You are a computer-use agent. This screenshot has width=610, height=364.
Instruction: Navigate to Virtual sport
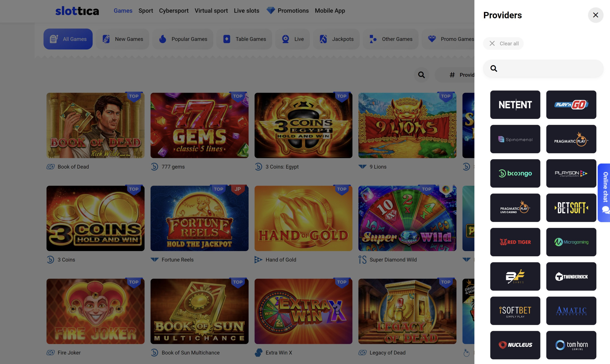[x=211, y=10]
